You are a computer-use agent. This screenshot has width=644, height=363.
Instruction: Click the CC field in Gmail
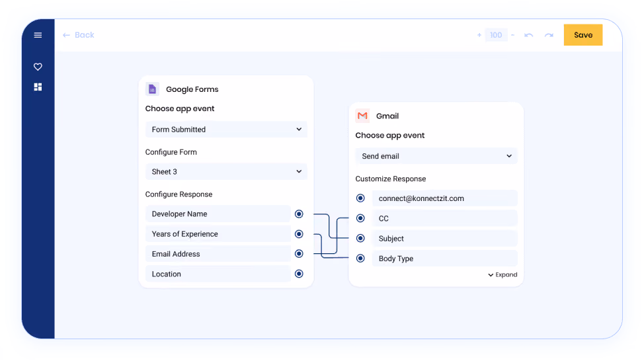point(445,218)
